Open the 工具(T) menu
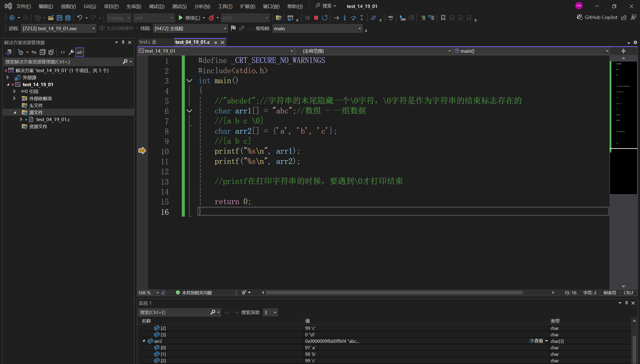Image resolution: width=640 pixels, height=364 pixels. pos(225,6)
